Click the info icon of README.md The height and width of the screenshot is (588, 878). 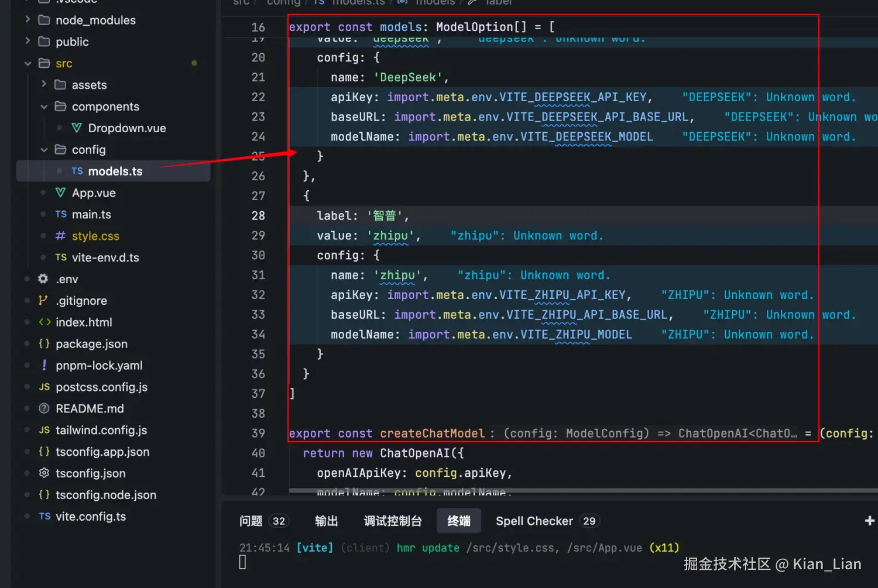pos(44,408)
